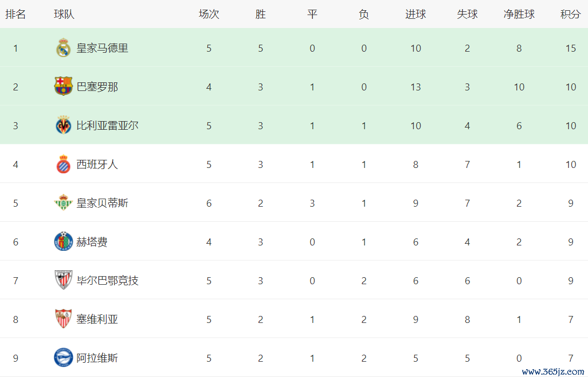This screenshot has height=380, width=588.
Task: Click the 积分 column header
Action: pyautogui.click(x=570, y=15)
